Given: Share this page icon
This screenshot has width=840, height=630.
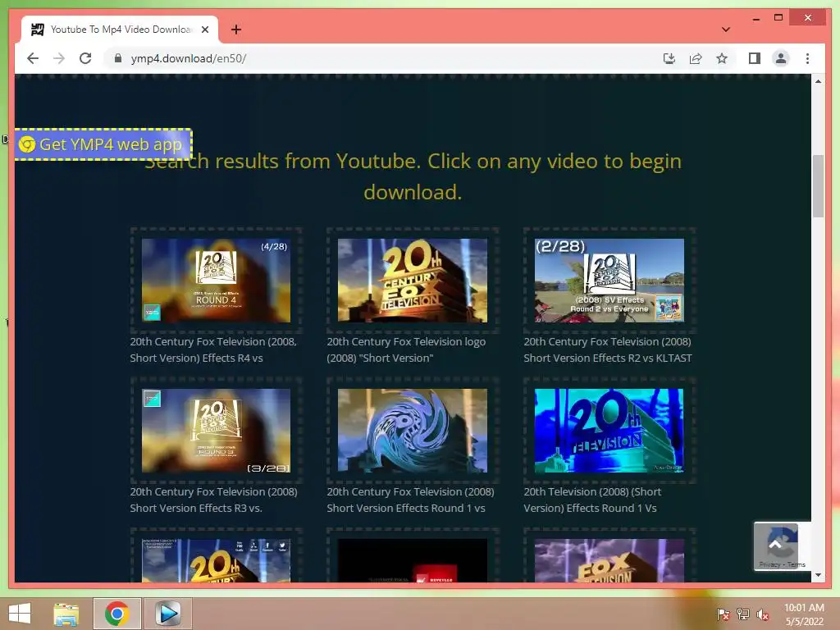Looking at the screenshot, I should pyautogui.click(x=696, y=58).
